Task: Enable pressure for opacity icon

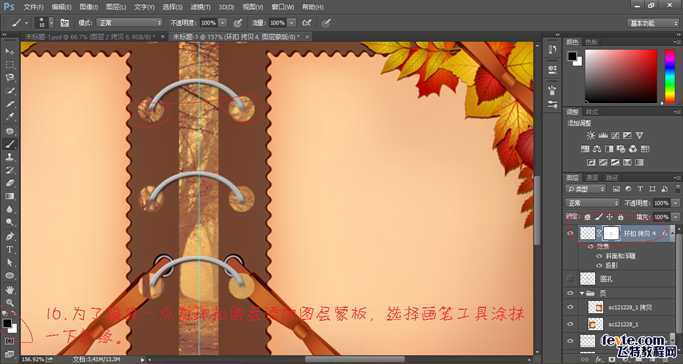Action: click(238, 23)
